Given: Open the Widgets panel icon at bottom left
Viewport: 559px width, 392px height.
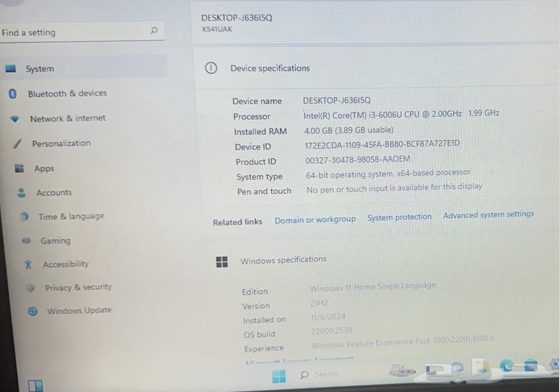Looking at the screenshot, I should 35,386.
